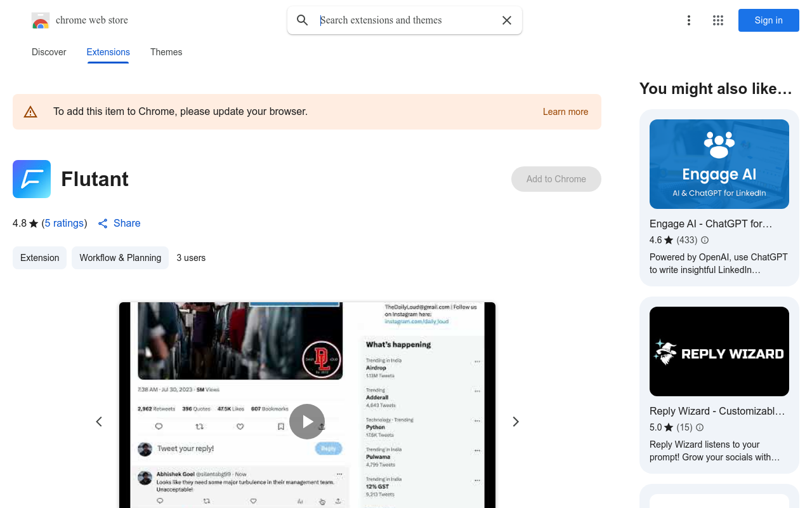
Task: Click the Chrome Web Store logo
Action: [41, 20]
